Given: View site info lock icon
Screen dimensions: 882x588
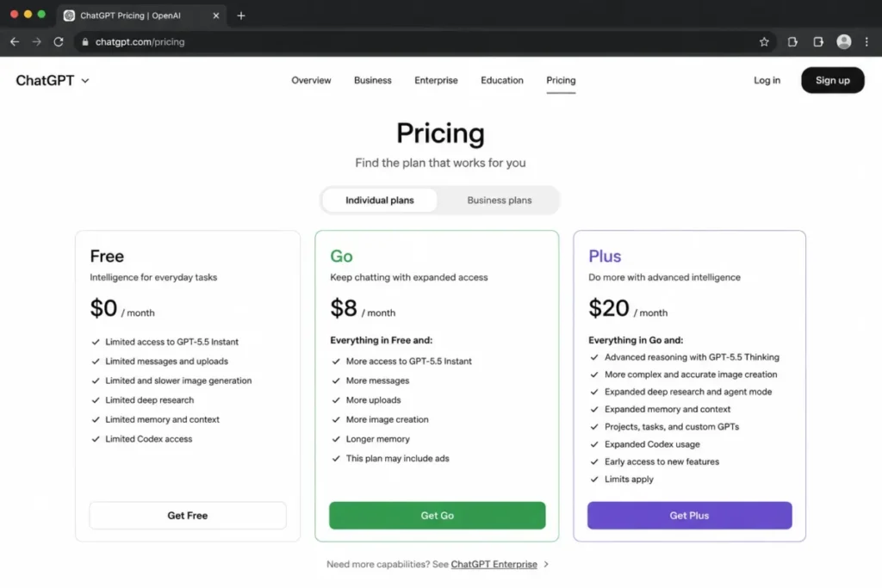Looking at the screenshot, I should pos(85,41).
